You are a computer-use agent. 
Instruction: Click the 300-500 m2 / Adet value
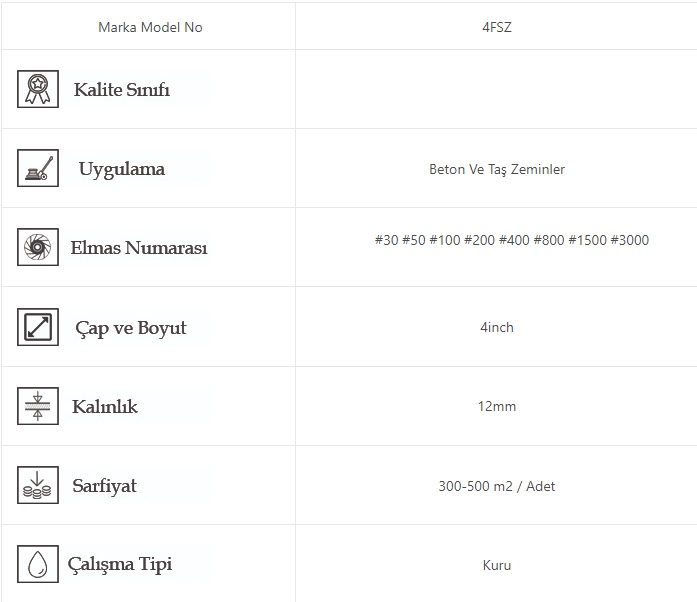(496, 486)
